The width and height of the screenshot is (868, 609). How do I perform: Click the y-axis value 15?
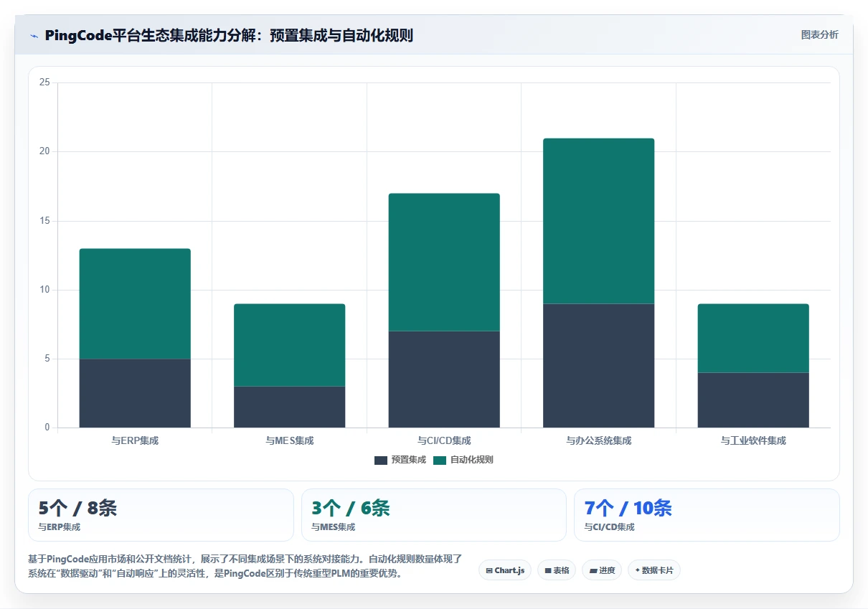[x=44, y=221]
